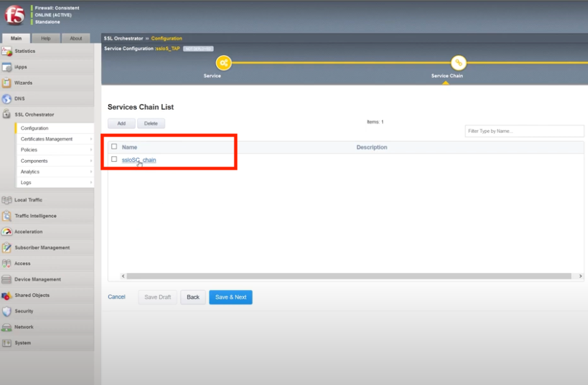This screenshot has height=385, width=588.
Task: Click the F5 logo icon
Action: [x=14, y=15]
